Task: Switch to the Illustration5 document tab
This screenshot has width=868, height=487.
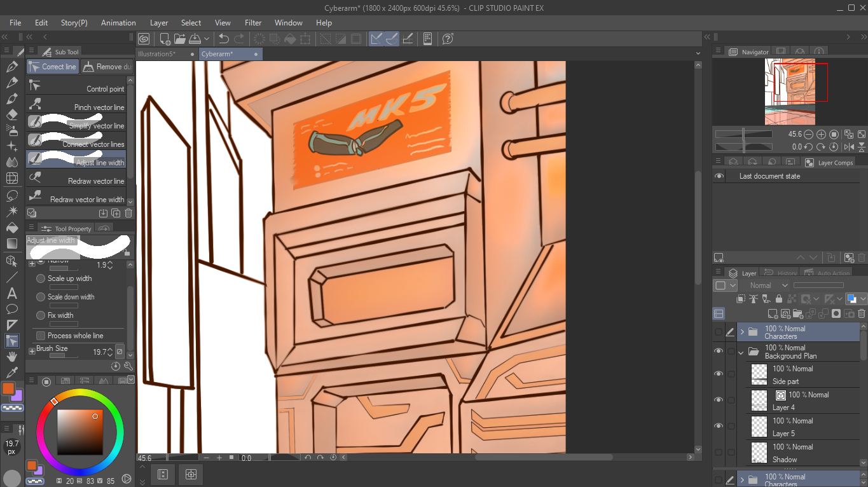Action: (x=157, y=54)
